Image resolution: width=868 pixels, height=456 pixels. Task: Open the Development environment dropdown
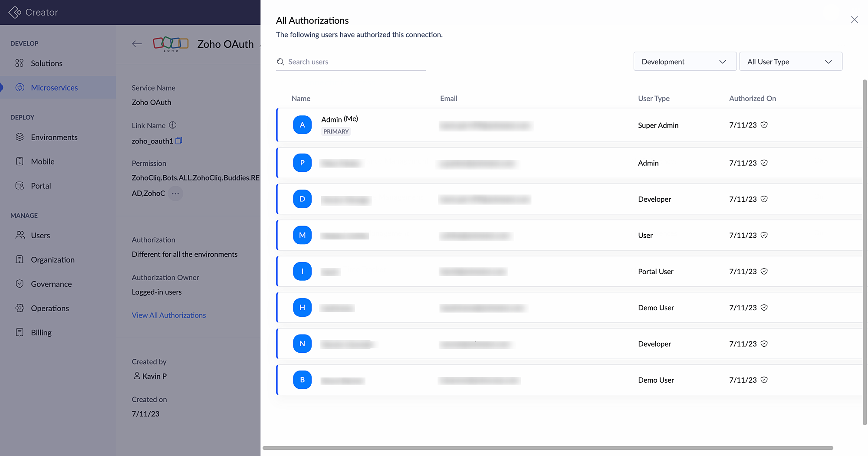(684, 62)
